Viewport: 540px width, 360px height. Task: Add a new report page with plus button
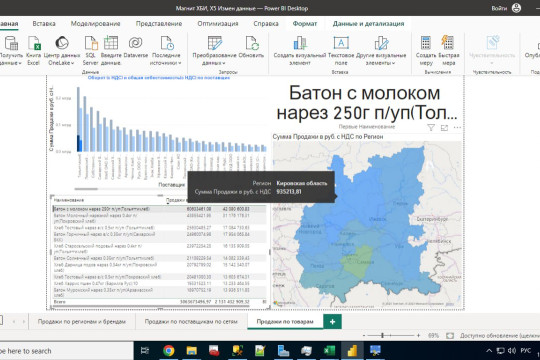(332, 321)
